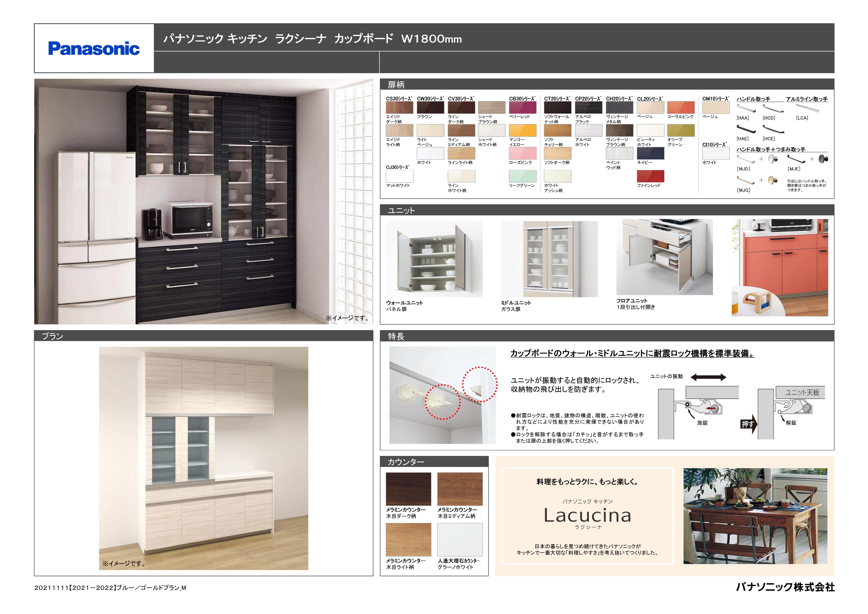Pick the コーラルピンク swatch
This screenshot has height=614, width=868.
[x=681, y=108]
